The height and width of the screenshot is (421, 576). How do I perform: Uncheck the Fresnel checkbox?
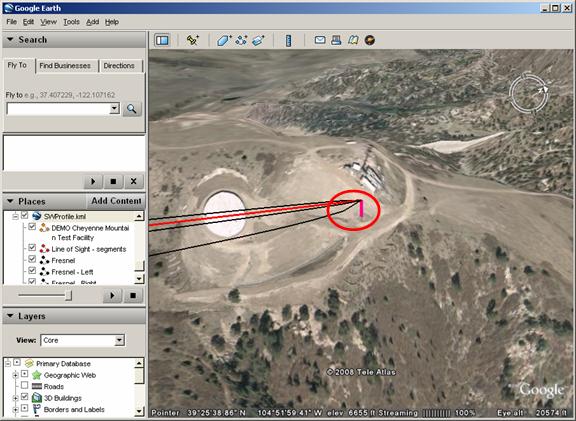(x=32, y=259)
